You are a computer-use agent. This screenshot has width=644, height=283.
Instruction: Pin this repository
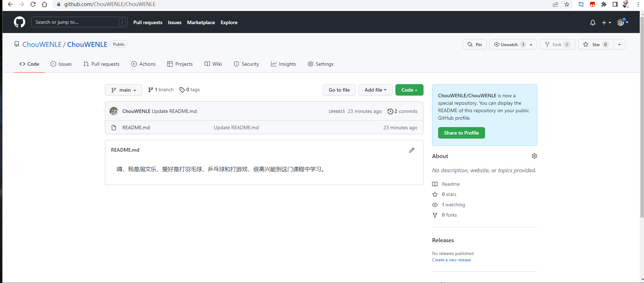pos(474,44)
